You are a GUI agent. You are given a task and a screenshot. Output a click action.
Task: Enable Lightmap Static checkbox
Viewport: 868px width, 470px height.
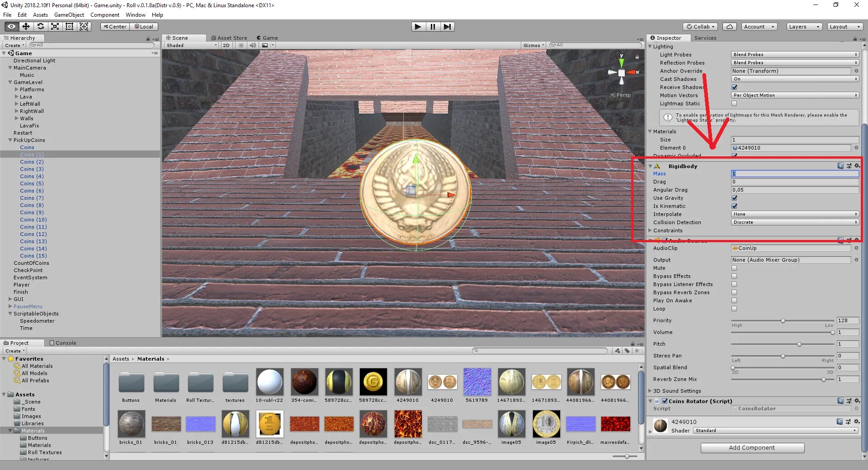pyautogui.click(x=735, y=103)
